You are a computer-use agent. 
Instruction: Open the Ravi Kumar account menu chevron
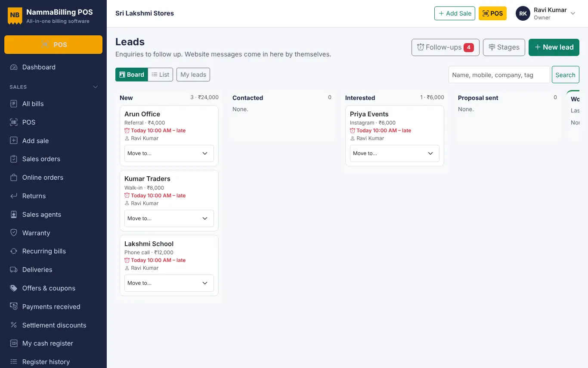tap(573, 13)
